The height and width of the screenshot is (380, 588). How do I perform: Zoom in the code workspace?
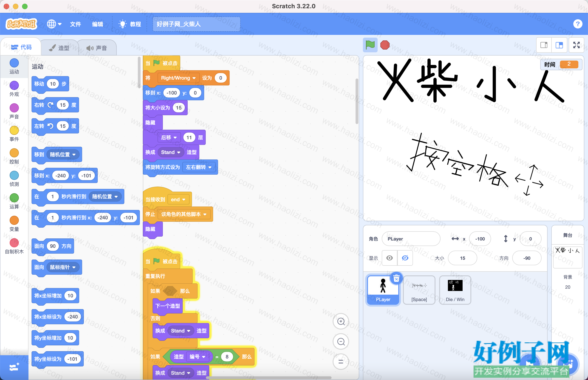point(341,321)
